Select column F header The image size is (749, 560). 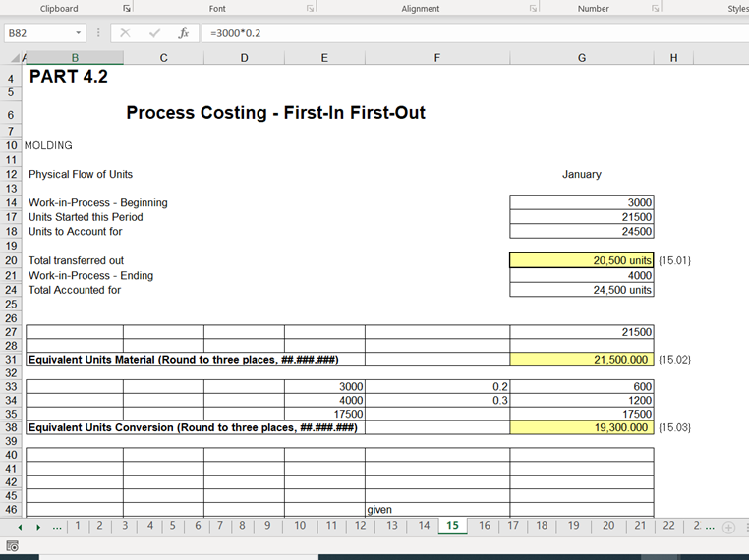point(437,58)
